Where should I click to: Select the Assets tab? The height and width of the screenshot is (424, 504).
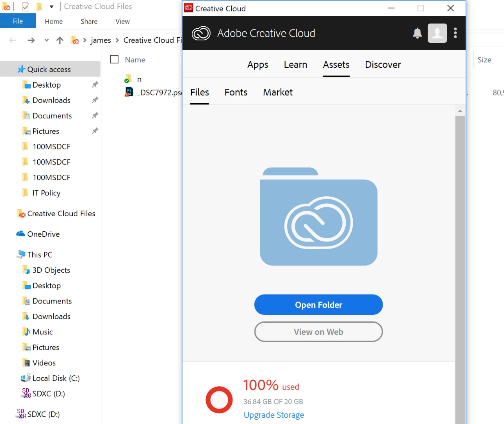[x=336, y=65]
